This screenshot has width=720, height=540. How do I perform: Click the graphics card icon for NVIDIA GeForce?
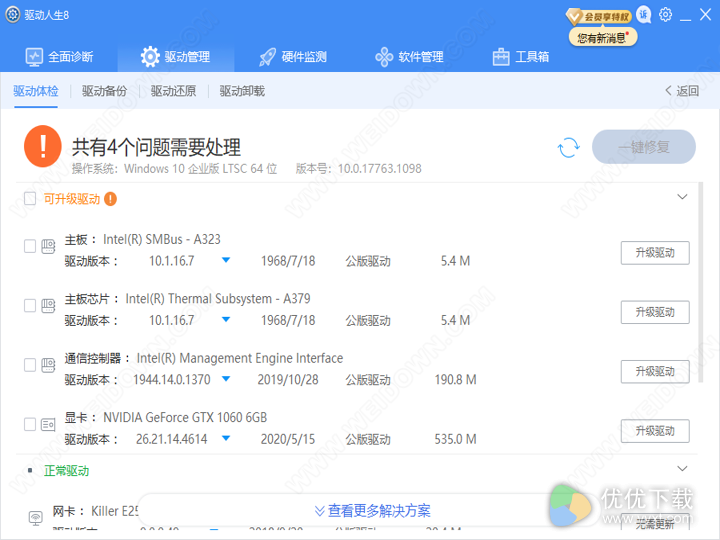tap(48, 425)
